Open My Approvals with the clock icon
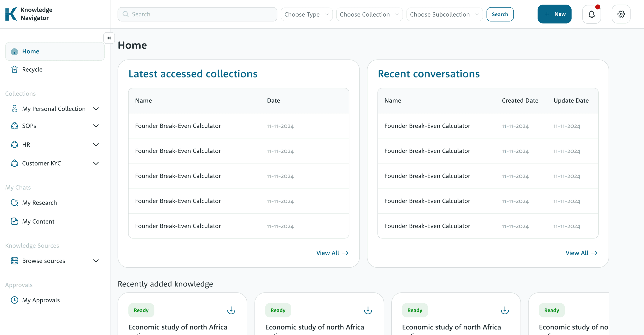Image resolution: width=644 pixels, height=335 pixels. 41,300
